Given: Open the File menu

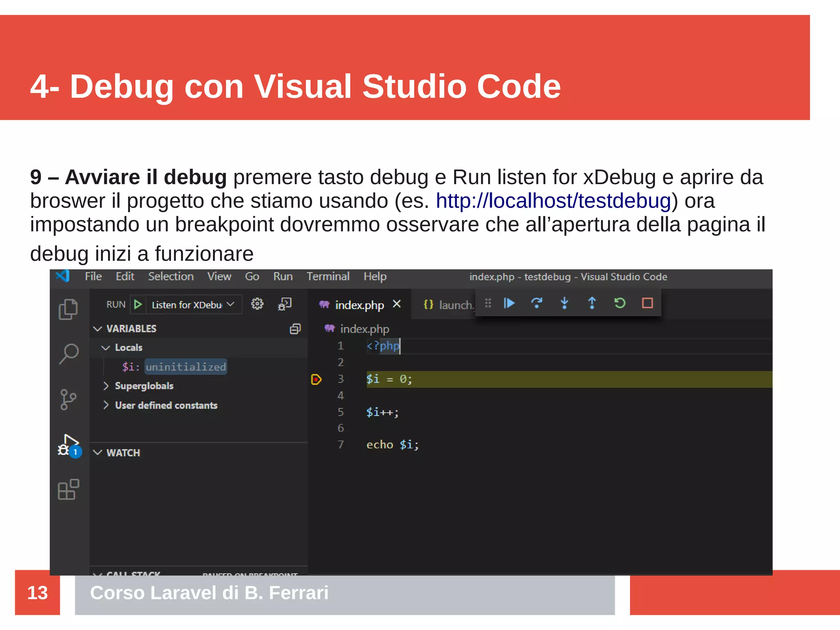Looking at the screenshot, I should [x=93, y=276].
